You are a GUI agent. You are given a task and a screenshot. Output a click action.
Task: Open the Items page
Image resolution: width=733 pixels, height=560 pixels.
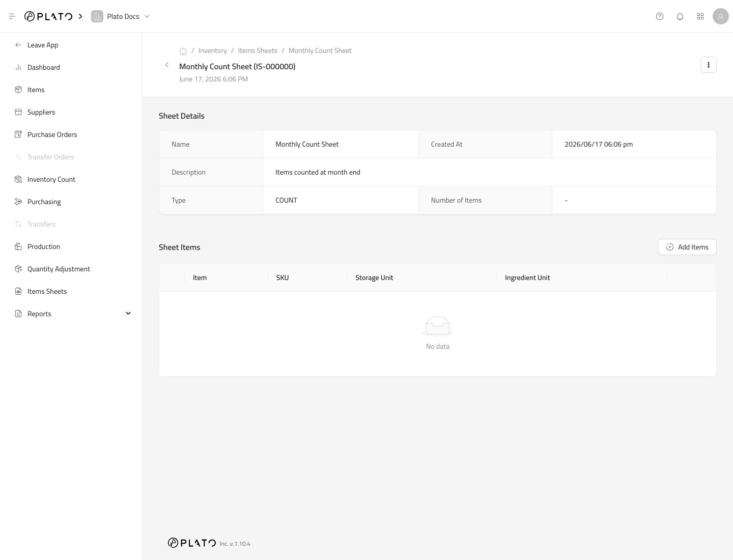click(x=71, y=90)
